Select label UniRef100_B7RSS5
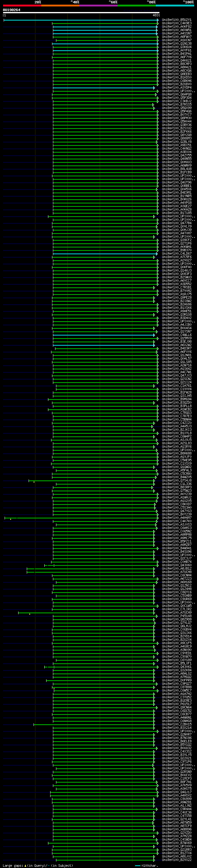197x868 pixels. tap(176, 104)
